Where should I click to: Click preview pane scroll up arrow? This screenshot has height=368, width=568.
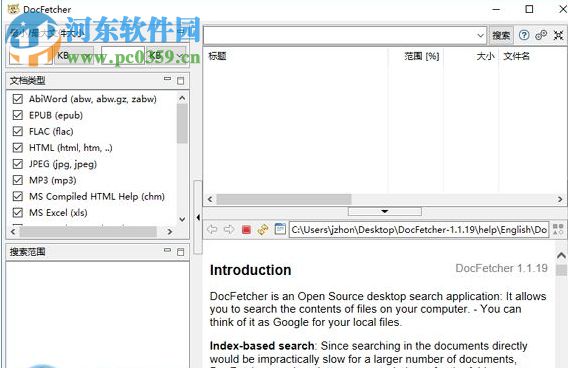561,256
